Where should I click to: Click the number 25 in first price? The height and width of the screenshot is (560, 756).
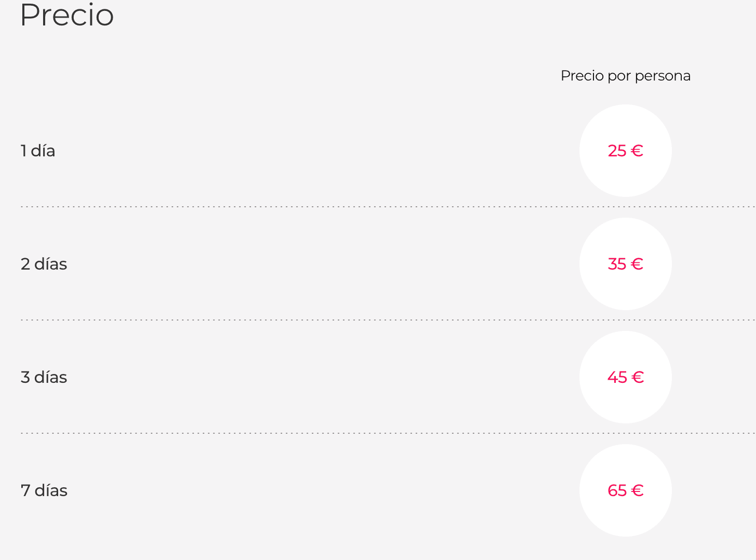(x=617, y=151)
